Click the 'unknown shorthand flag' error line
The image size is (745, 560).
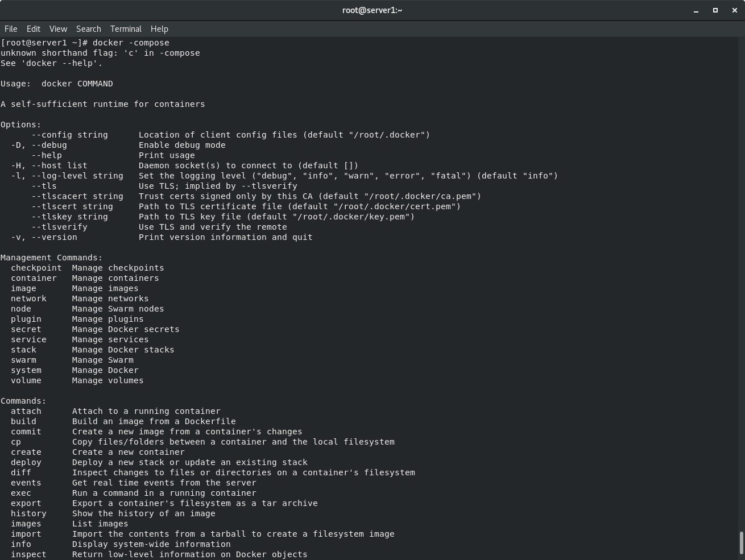[100, 53]
